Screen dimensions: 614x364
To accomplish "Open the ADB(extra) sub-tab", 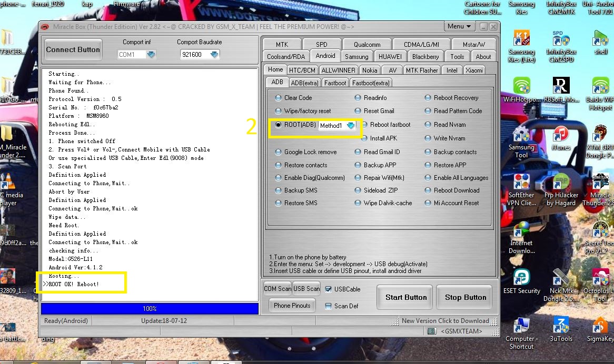I will tap(304, 83).
